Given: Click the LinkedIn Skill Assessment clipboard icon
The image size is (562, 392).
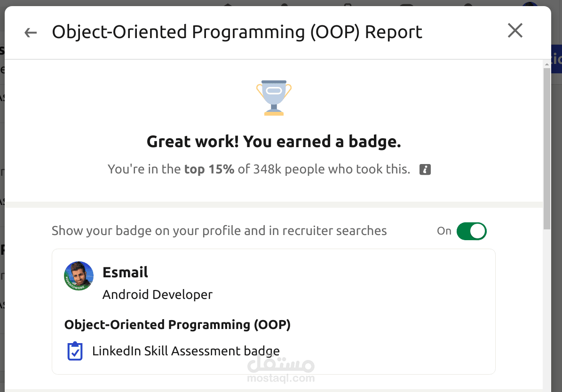Looking at the screenshot, I should click(x=75, y=351).
